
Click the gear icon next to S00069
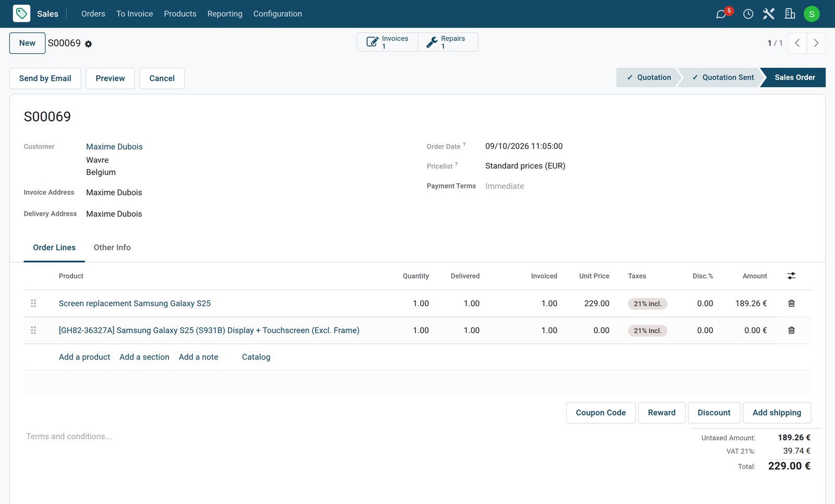coord(88,44)
